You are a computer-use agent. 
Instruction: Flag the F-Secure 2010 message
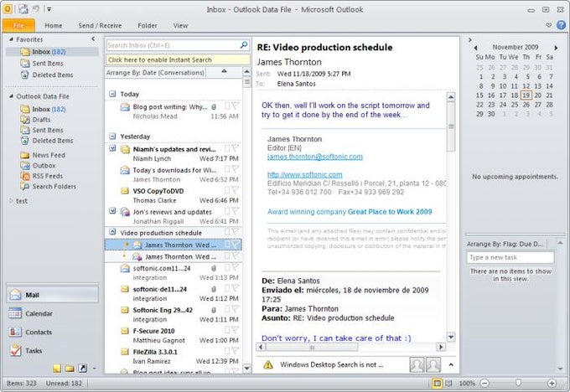click(236, 330)
